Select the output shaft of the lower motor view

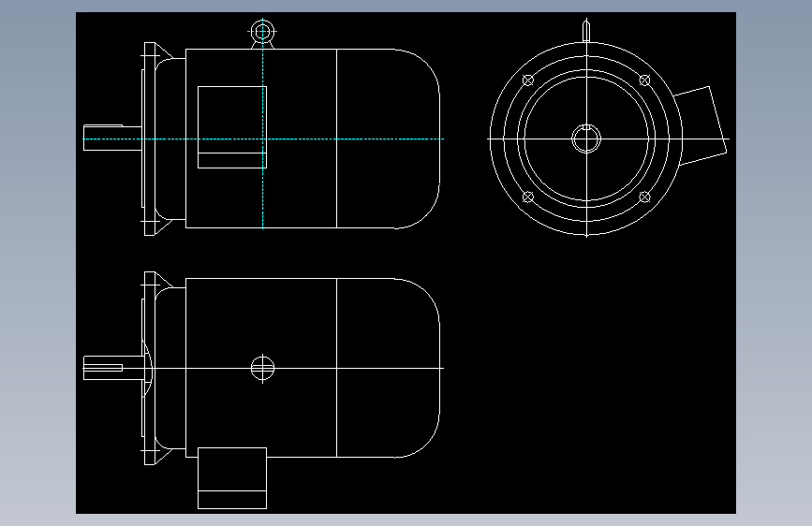pyautogui.click(x=114, y=368)
